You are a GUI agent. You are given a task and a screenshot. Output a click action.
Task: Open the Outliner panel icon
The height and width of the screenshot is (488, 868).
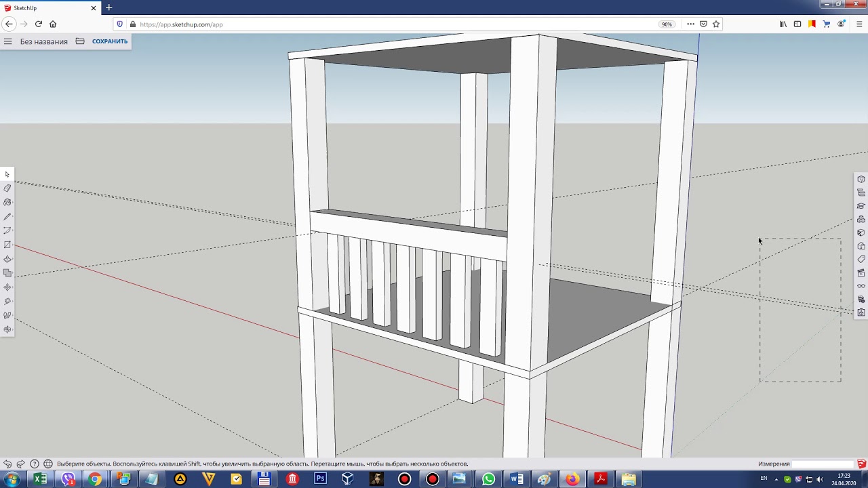[x=861, y=192]
